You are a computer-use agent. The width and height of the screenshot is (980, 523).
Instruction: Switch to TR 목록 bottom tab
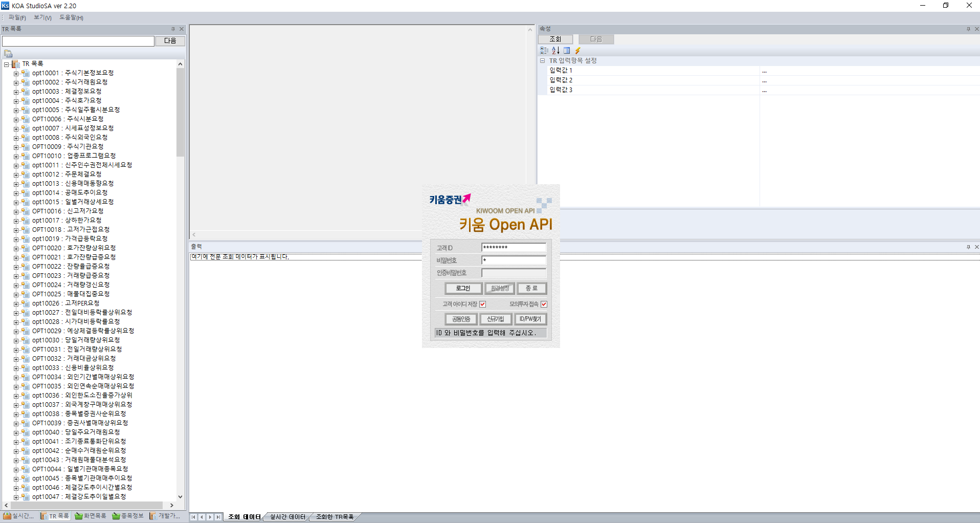pyautogui.click(x=55, y=516)
